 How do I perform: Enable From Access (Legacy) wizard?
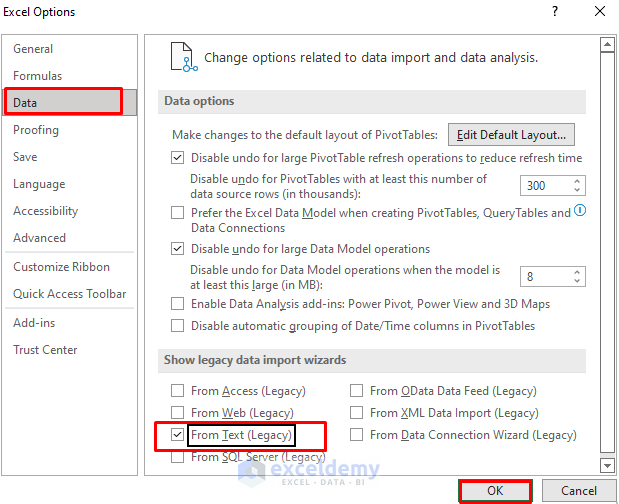pyautogui.click(x=178, y=391)
